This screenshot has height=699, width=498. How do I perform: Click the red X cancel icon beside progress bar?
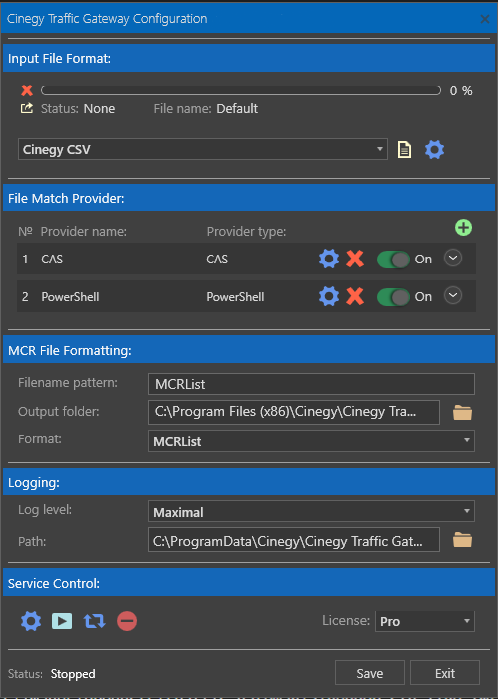click(27, 90)
